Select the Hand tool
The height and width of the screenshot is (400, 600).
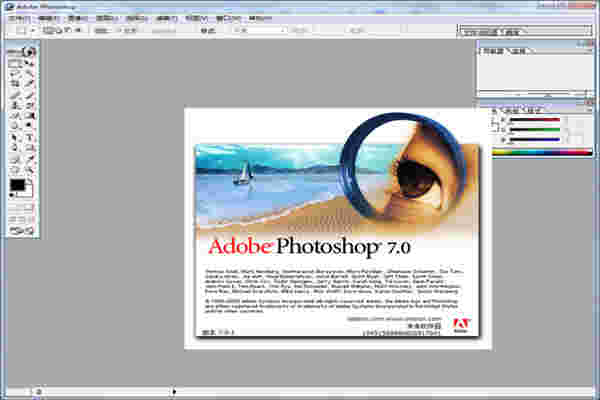pyautogui.click(x=15, y=169)
